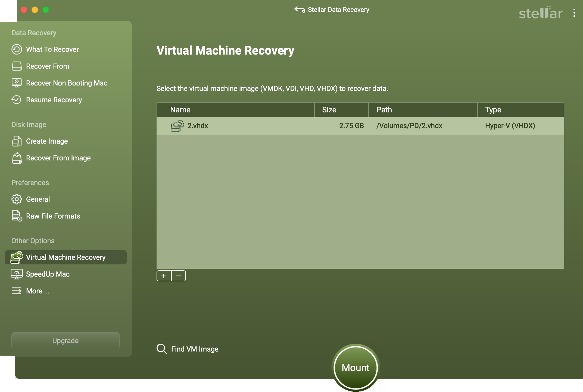Click the back arrow icon in title bar
The image size is (583, 392).
(x=300, y=10)
